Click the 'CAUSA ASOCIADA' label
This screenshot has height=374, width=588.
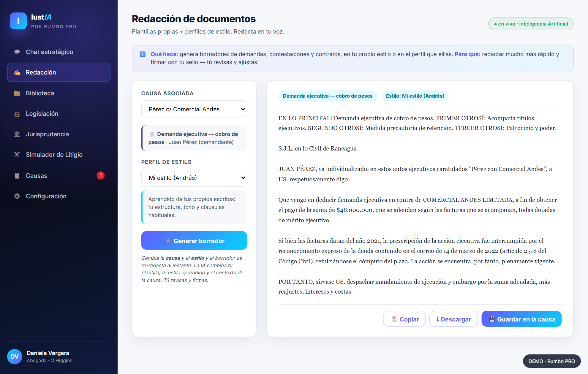coord(167,93)
